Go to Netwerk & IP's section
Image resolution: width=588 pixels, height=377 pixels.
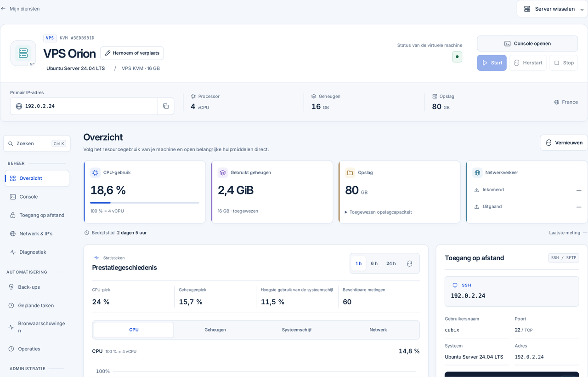point(37,234)
